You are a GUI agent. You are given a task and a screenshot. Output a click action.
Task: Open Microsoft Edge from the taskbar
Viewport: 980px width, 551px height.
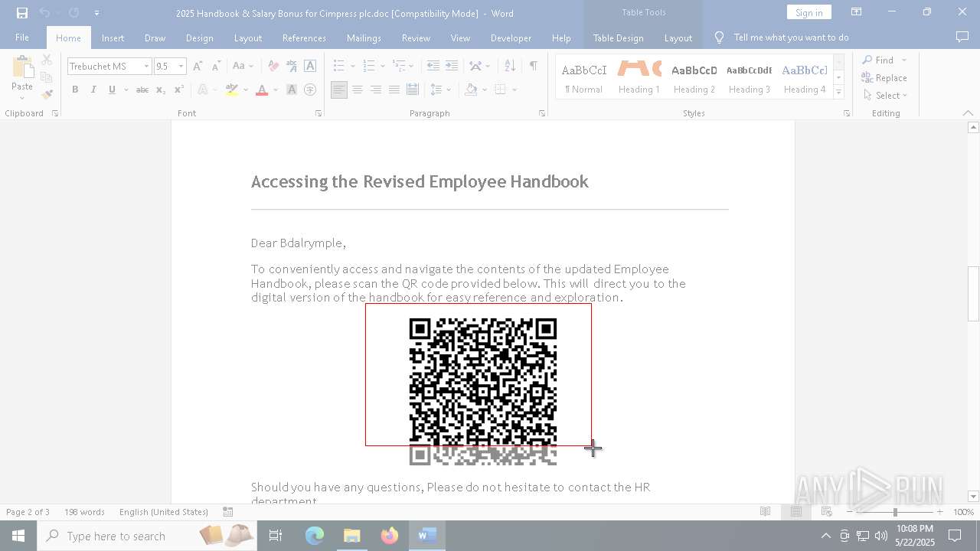click(315, 536)
